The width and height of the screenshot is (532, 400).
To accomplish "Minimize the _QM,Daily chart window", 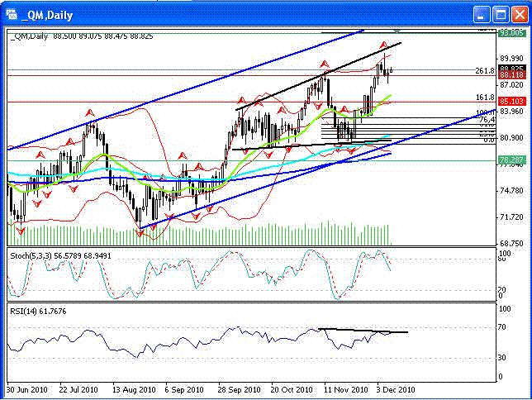I will click(481, 15).
